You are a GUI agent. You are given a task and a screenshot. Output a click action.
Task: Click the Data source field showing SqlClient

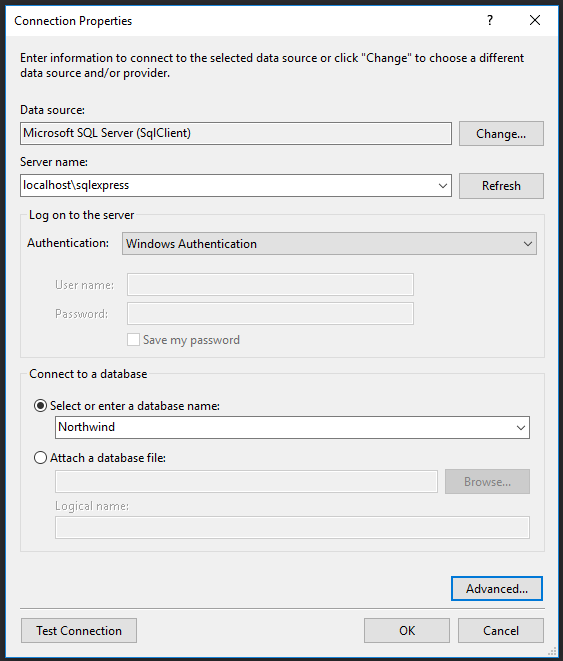(x=236, y=134)
